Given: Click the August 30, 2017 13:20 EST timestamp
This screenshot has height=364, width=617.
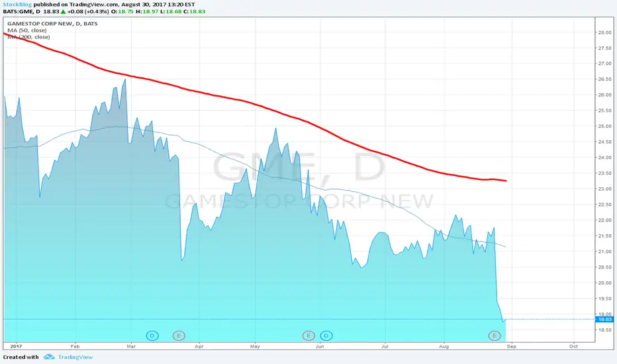Looking at the screenshot, I should point(157,5).
